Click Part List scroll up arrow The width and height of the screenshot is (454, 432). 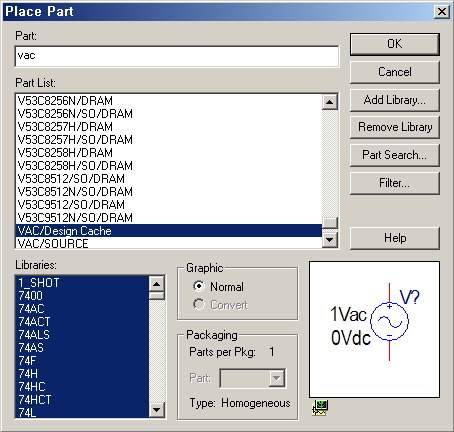click(x=330, y=102)
